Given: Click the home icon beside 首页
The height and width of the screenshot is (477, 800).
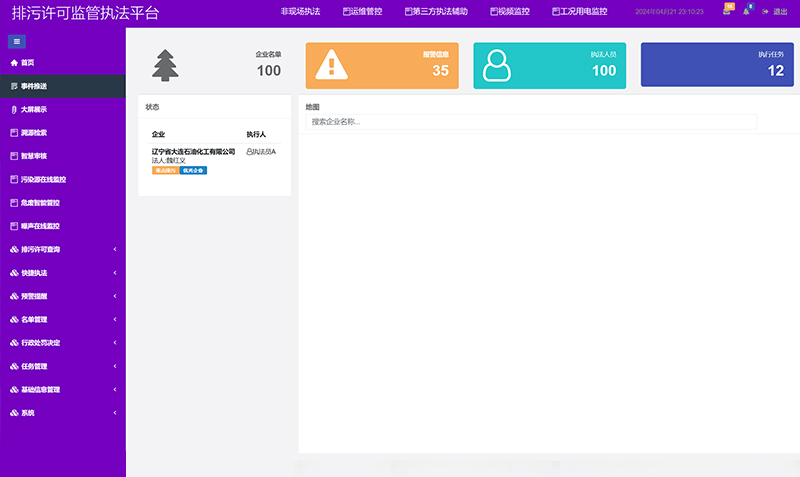Looking at the screenshot, I should (14, 63).
